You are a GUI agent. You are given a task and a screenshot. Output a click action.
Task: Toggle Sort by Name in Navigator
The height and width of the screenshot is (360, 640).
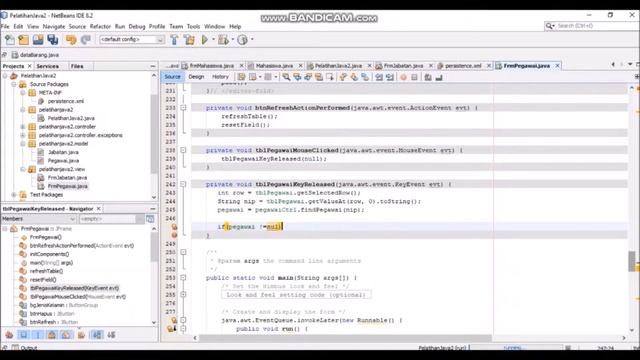click(x=97, y=335)
